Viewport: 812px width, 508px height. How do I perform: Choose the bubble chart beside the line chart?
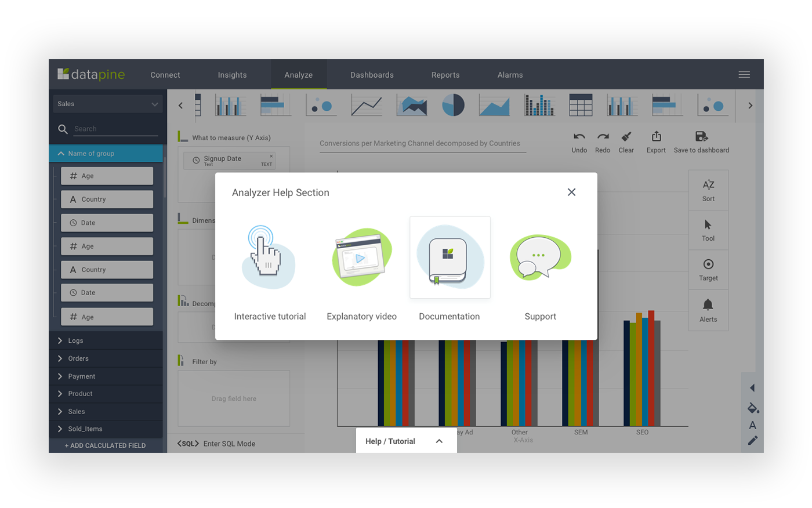click(321, 106)
